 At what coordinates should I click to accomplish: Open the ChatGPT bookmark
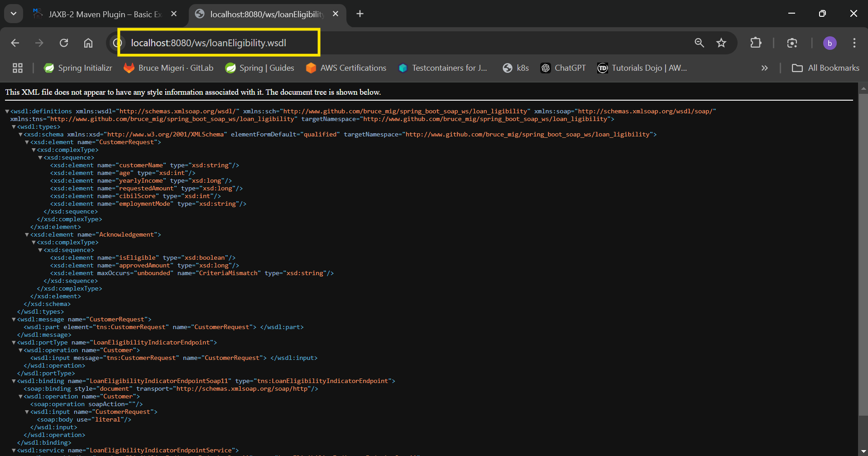pos(563,68)
